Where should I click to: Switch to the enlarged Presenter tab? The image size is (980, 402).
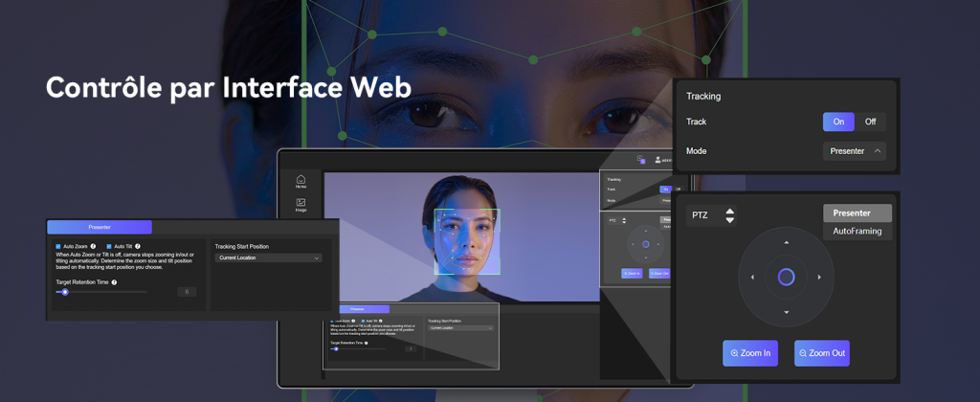(100, 227)
